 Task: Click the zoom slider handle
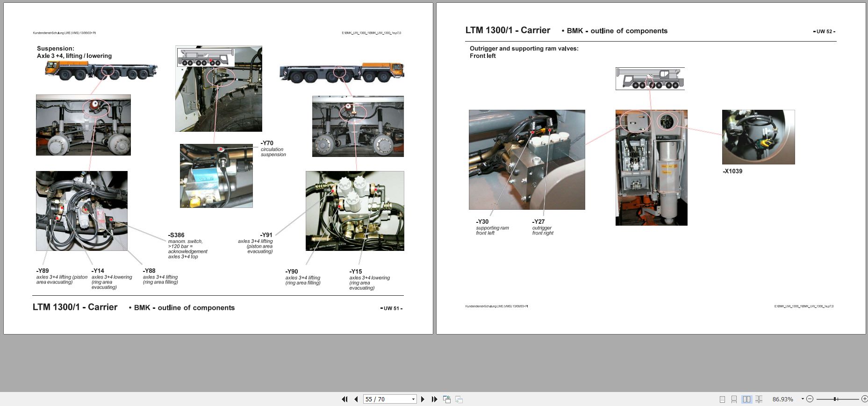pyautogui.click(x=835, y=399)
